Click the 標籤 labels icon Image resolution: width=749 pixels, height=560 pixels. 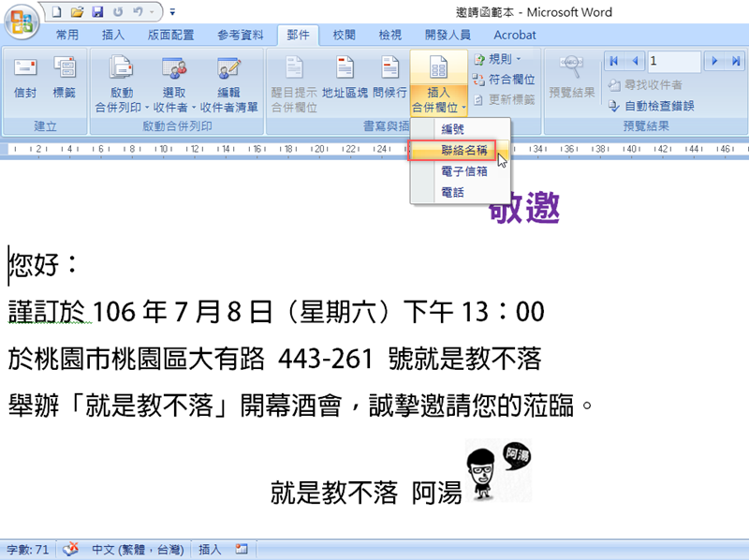point(64,78)
